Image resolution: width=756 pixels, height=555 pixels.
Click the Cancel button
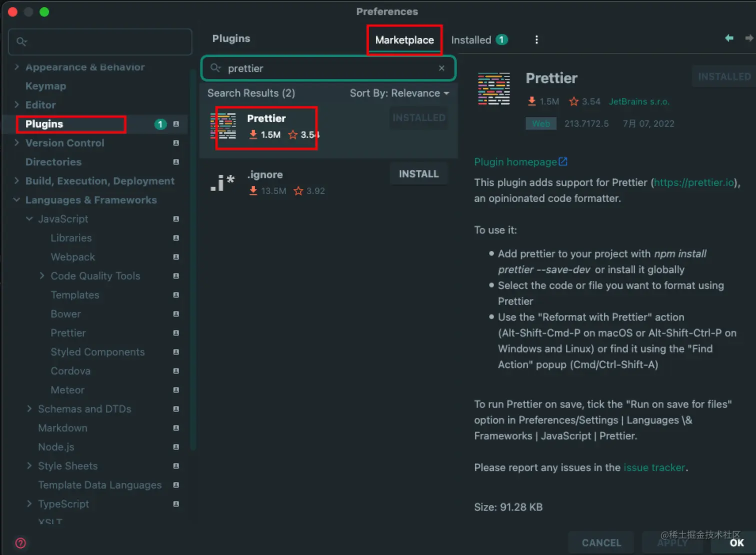point(601,543)
